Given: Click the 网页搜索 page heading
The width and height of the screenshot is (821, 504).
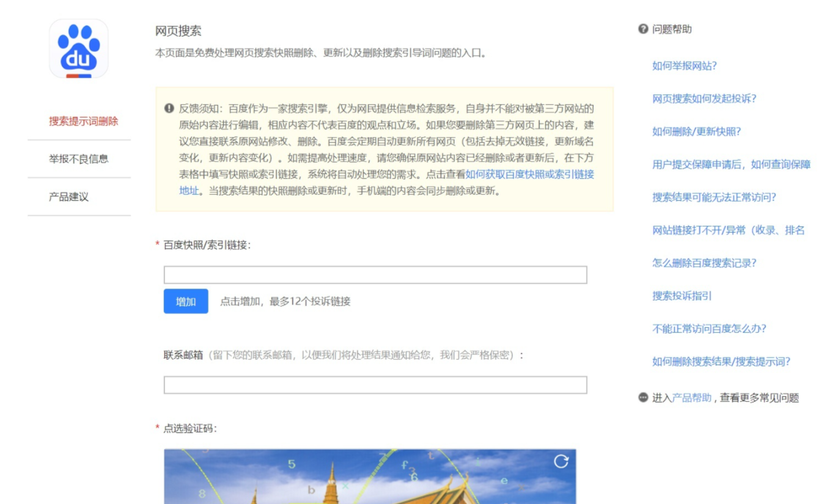Looking at the screenshot, I should click(179, 31).
